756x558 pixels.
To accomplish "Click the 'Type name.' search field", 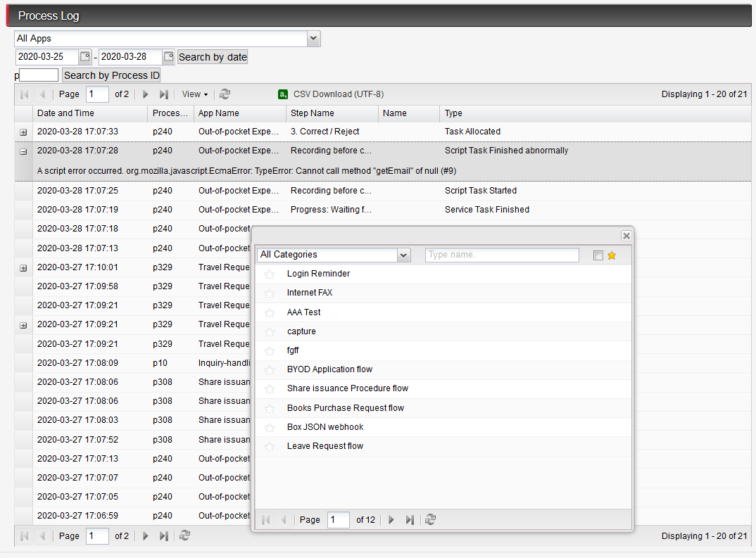I will [501, 254].
